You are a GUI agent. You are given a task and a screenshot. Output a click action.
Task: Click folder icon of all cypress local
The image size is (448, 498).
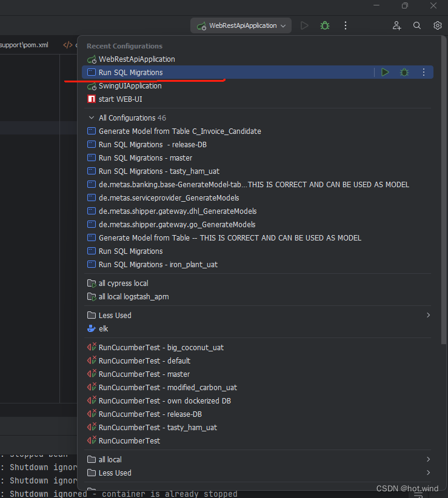(x=92, y=284)
